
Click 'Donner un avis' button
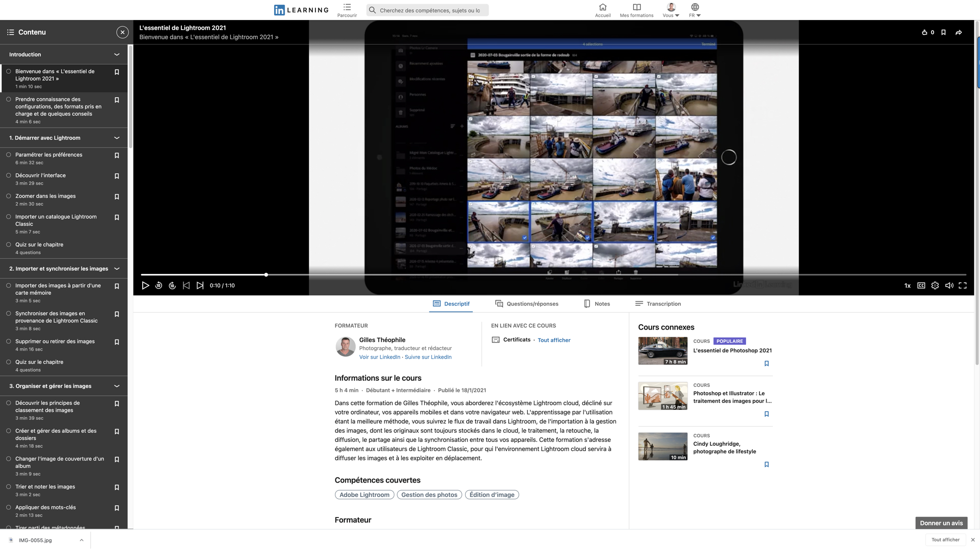click(941, 523)
